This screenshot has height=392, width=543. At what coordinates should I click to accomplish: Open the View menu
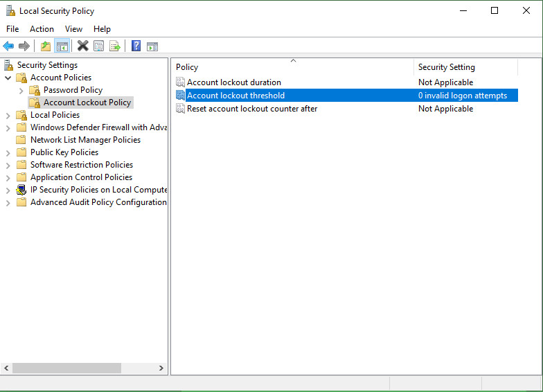tap(73, 29)
